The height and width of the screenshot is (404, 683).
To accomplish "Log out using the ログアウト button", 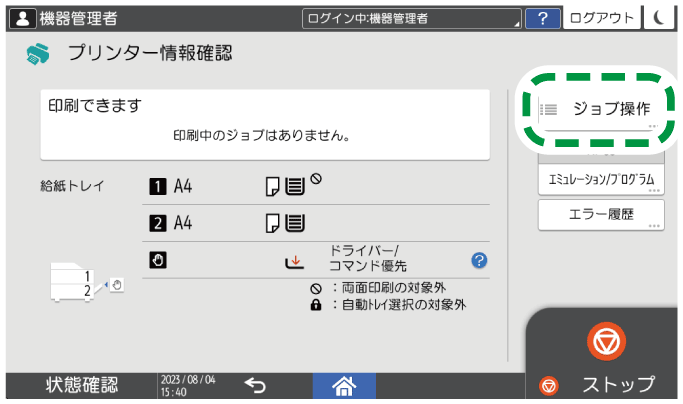I will (602, 18).
